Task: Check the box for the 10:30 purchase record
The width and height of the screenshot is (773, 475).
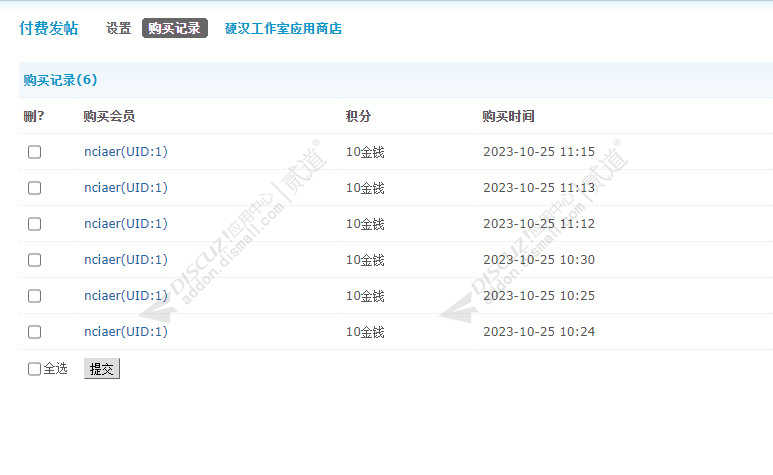Action: (35, 260)
